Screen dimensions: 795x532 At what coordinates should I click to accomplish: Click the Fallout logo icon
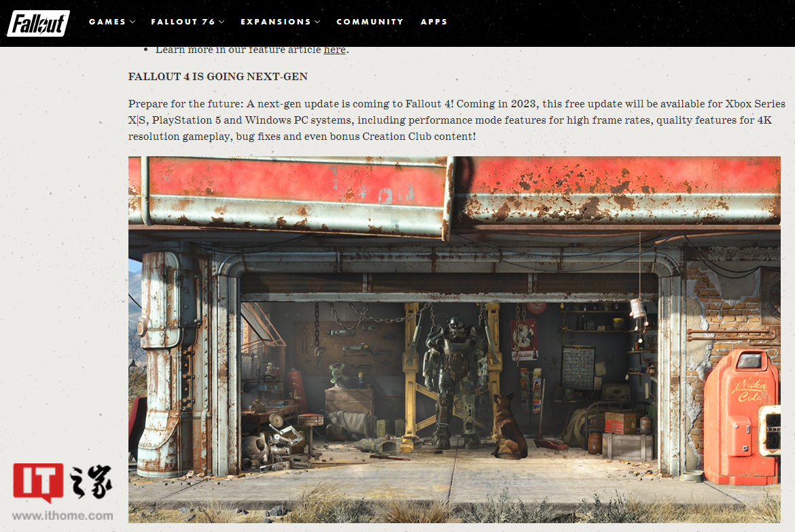38,23
